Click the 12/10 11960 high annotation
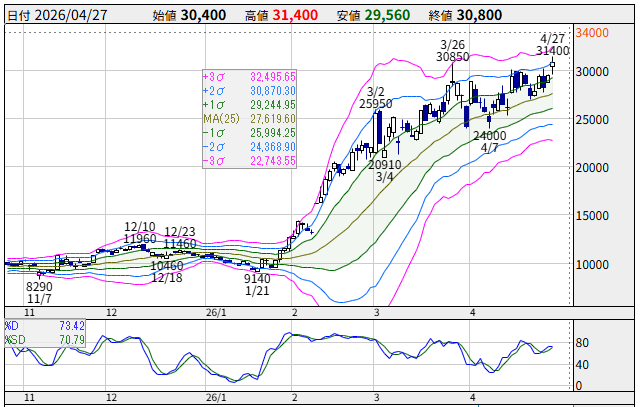This screenshot has height=407, width=640. pos(140,233)
